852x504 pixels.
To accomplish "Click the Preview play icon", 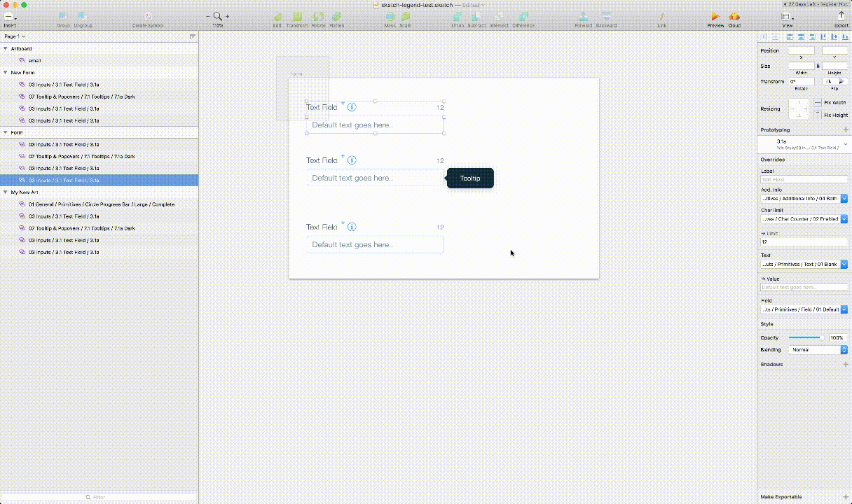I will pyautogui.click(x=715, y=16).
